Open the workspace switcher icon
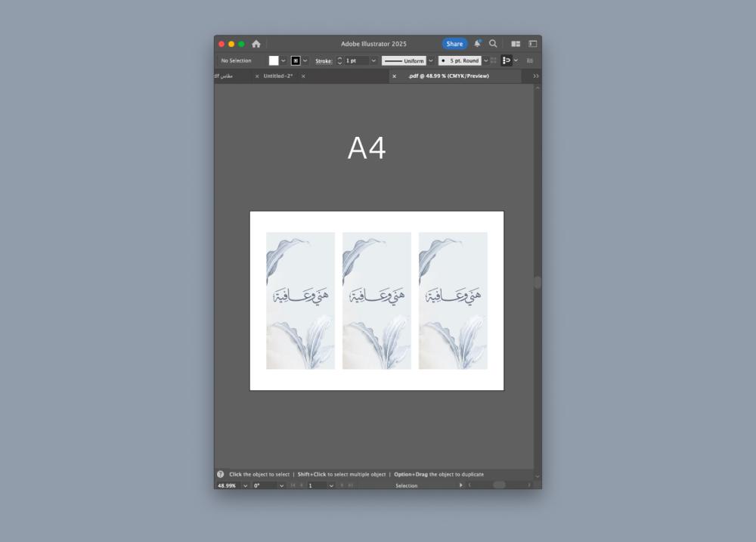This screenshot has height=542, width=756. tap(533, 44)
